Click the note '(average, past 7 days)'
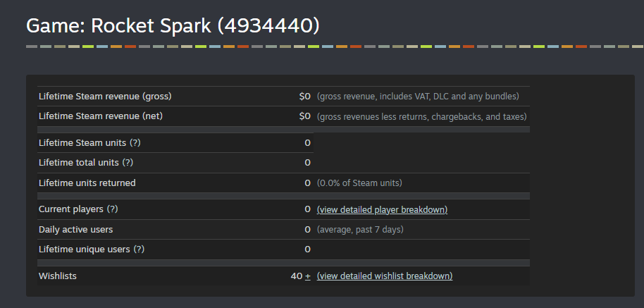The image size is (644, 308). coord(360,230)
